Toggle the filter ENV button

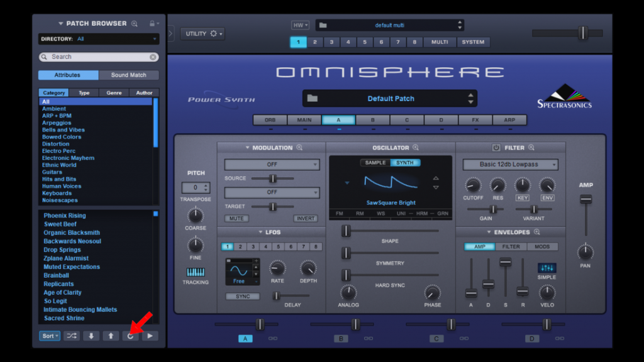[548, 198]
